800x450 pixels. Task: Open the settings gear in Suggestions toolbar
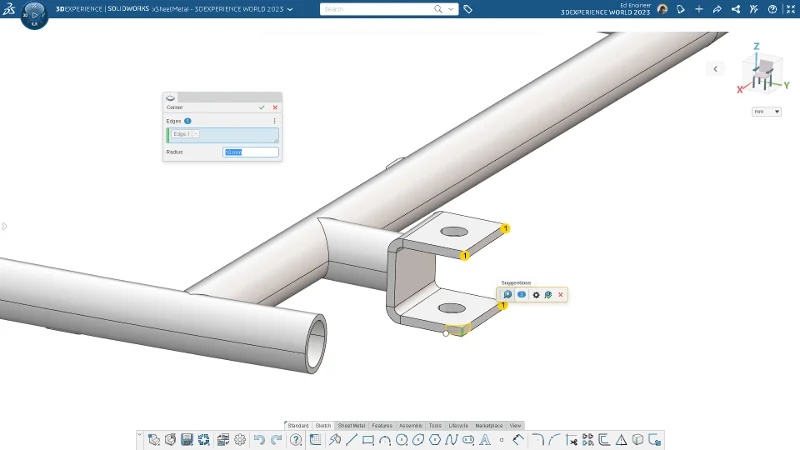[x=536, y=295]
